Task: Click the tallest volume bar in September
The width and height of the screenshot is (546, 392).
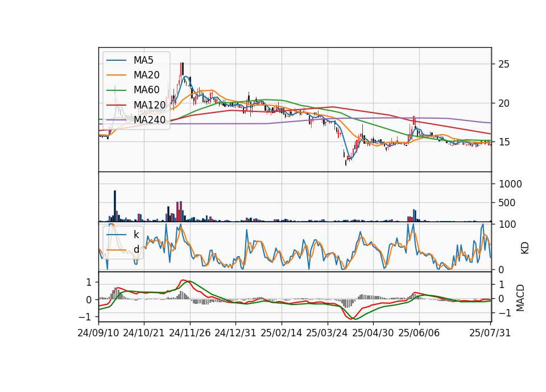Action: pyautogui.click(x=115, y=206)
